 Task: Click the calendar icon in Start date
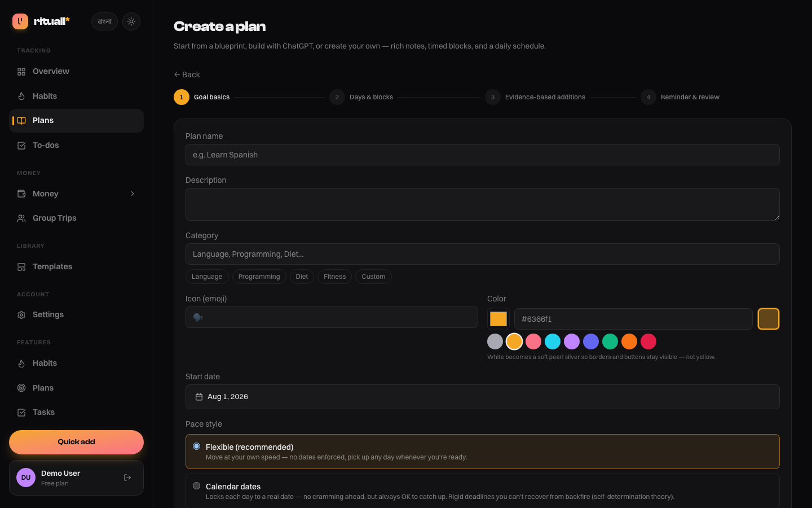pyautogui.click(x=199, y=397)
